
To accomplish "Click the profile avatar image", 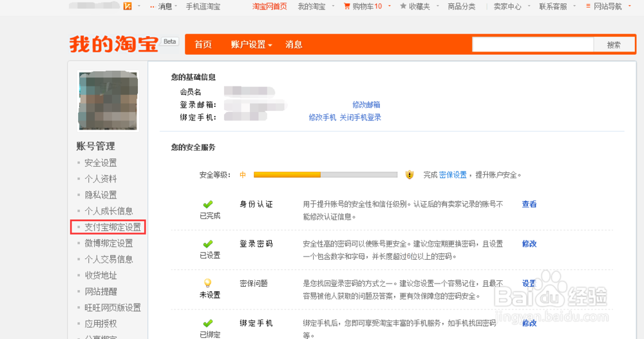I will click(x=108, y=101).
